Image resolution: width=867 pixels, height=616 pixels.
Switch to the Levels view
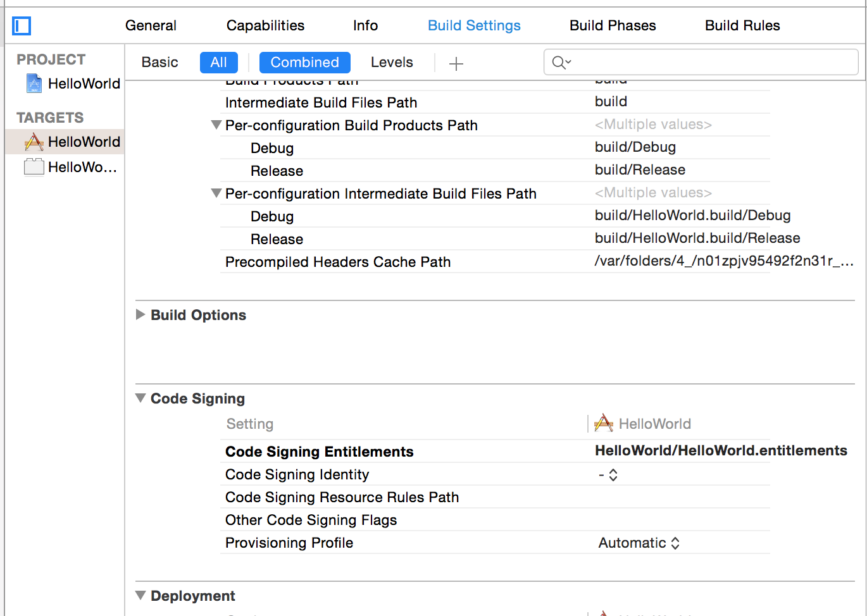tap(391, 62)
